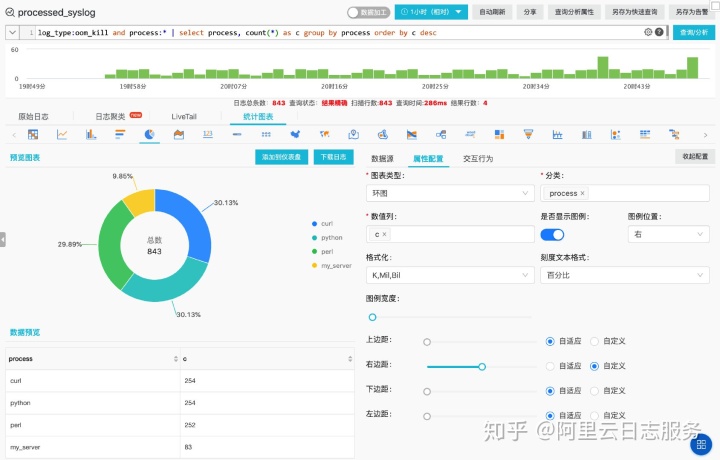Open the query help question-mark icon
720x460 pixels.
[x=659, y=32]
